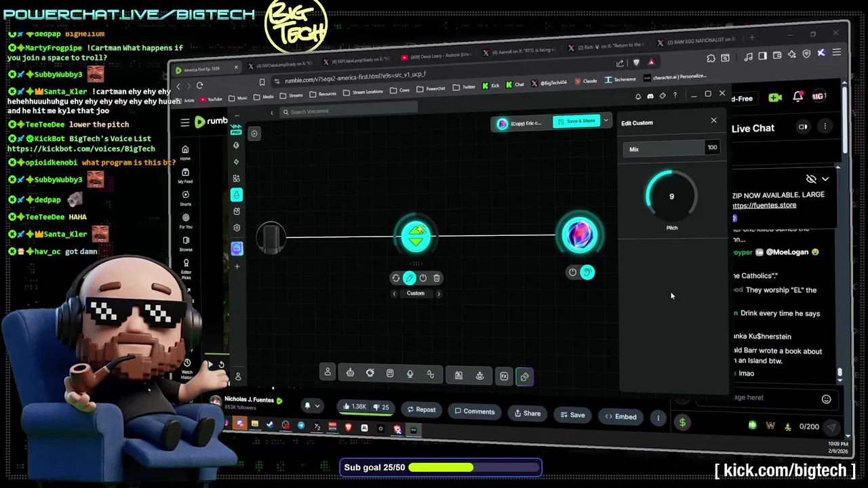Open Rumble Browse in sidebar

pos(186,244)
